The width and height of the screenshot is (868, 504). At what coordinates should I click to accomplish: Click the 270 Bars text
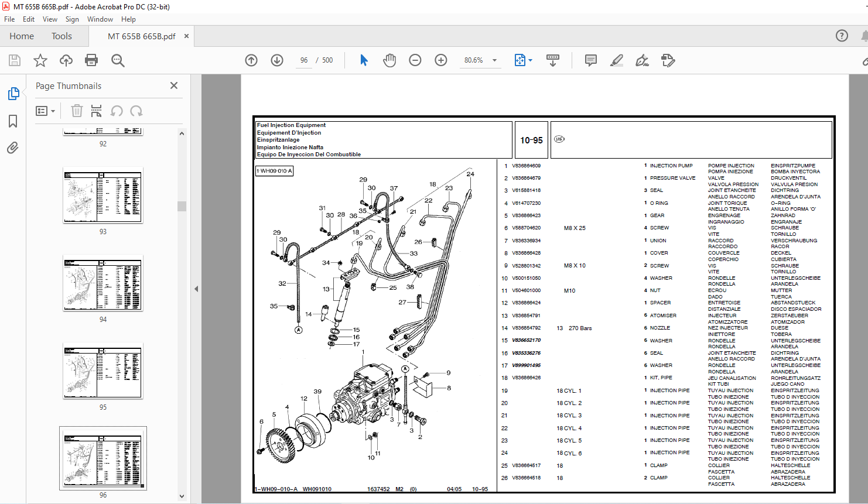(580, 328)
